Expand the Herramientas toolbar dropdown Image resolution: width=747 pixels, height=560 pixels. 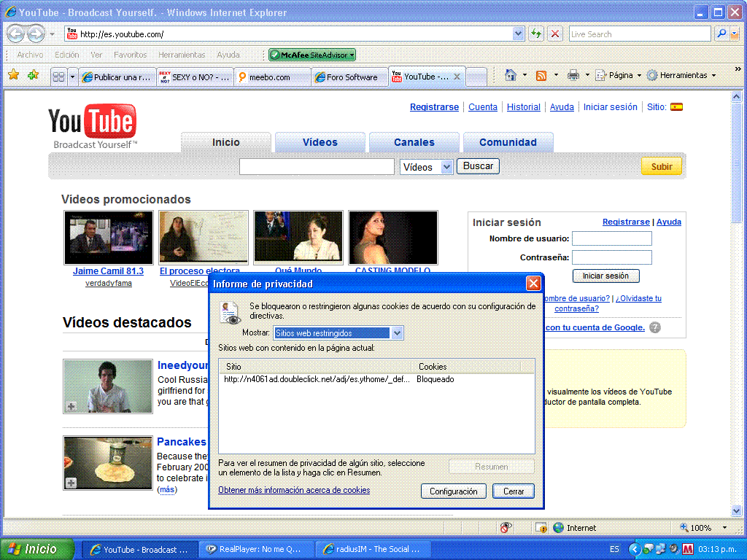713,75
